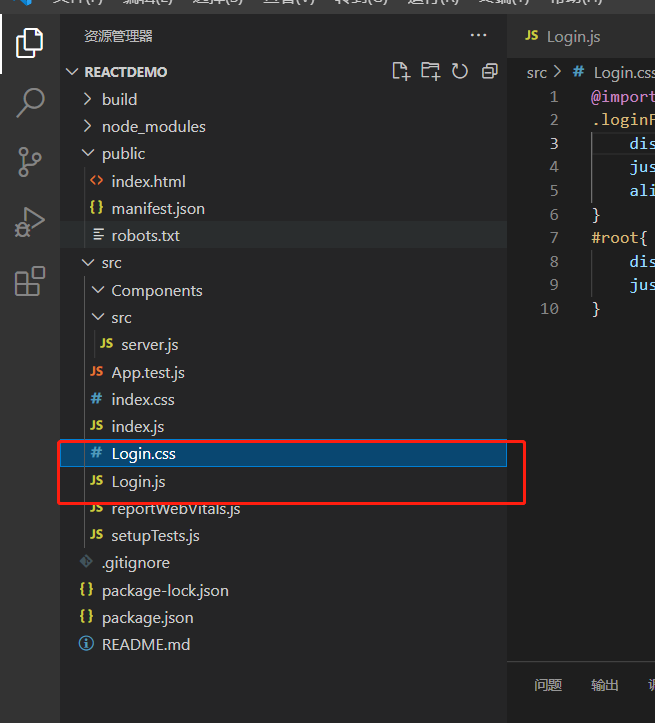This screenshot has width=655, height=723.
Task: Collapse all folders in explorer
Action: [x=490, y=71]
